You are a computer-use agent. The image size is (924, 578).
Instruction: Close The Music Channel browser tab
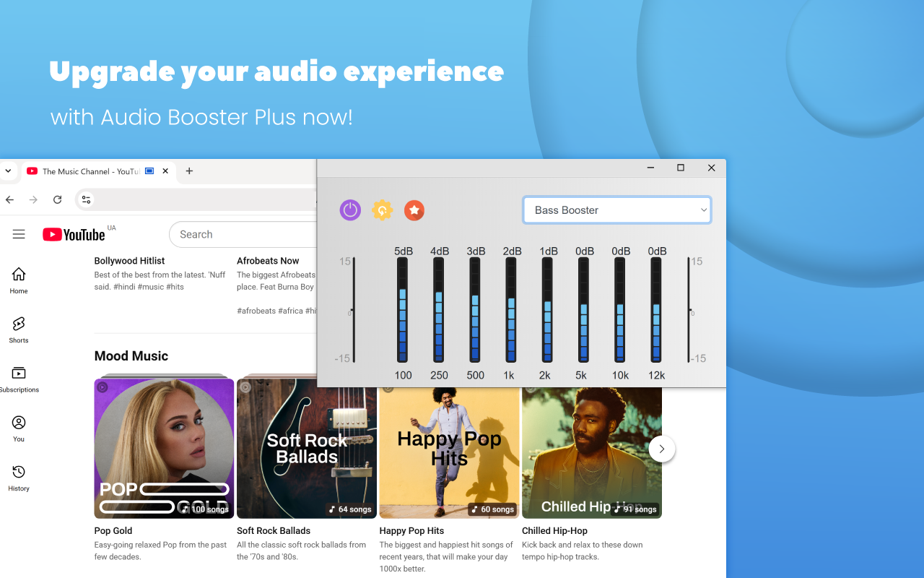click(165, 171)
